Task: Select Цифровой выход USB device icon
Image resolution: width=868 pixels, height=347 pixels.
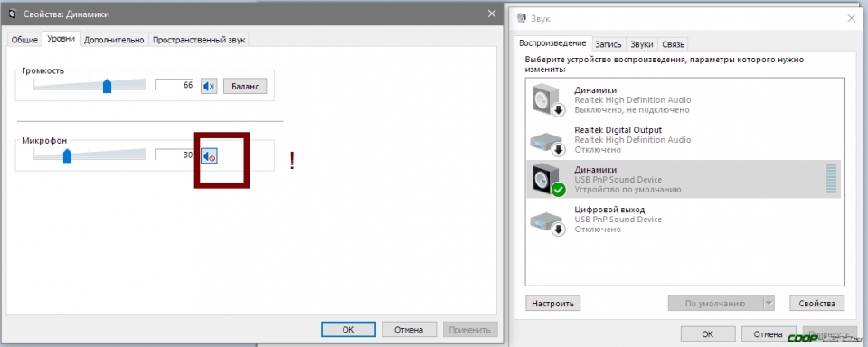Action: click(548, 220)
